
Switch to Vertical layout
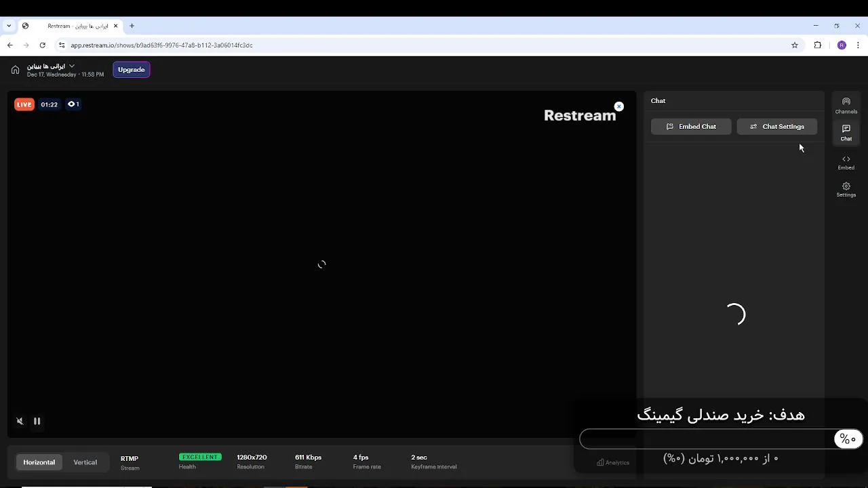[x=85, y=462]
